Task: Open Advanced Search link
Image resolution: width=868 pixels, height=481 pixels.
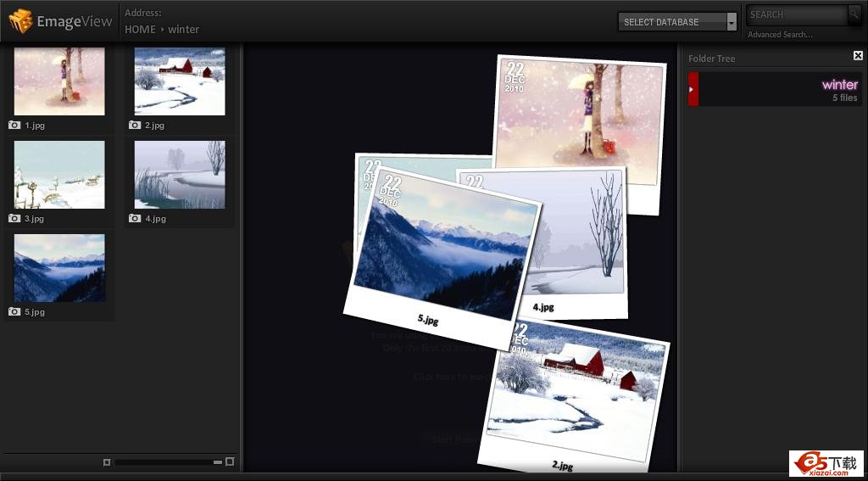Action: click(780, 35)
